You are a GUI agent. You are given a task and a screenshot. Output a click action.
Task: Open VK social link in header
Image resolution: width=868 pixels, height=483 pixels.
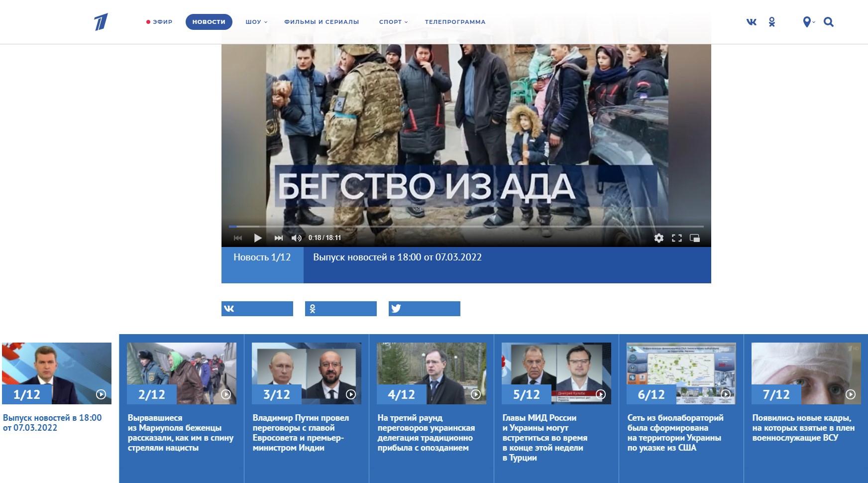[x=752, y=22]
